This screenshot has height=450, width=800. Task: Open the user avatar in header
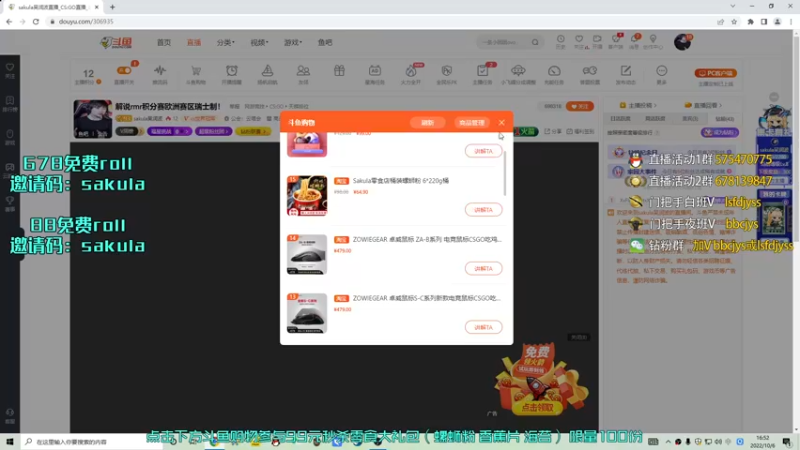(682, 42)
